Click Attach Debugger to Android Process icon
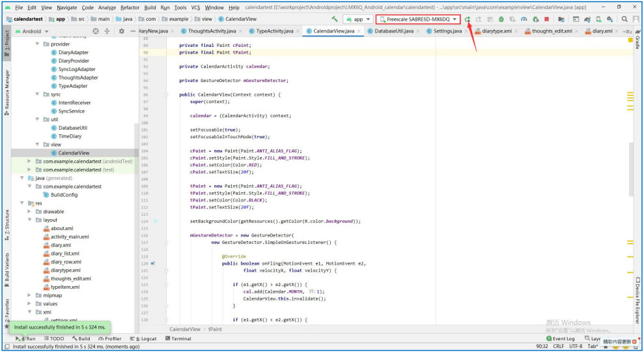 (535, 19)
